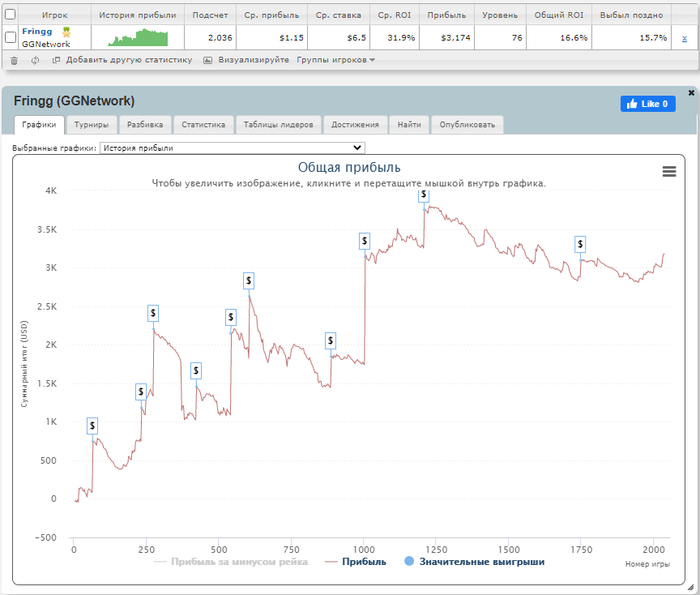The height and width of the screenshot is (595, 700).
Task: Open the Достижения tab
Action: (x=355, y=125)
